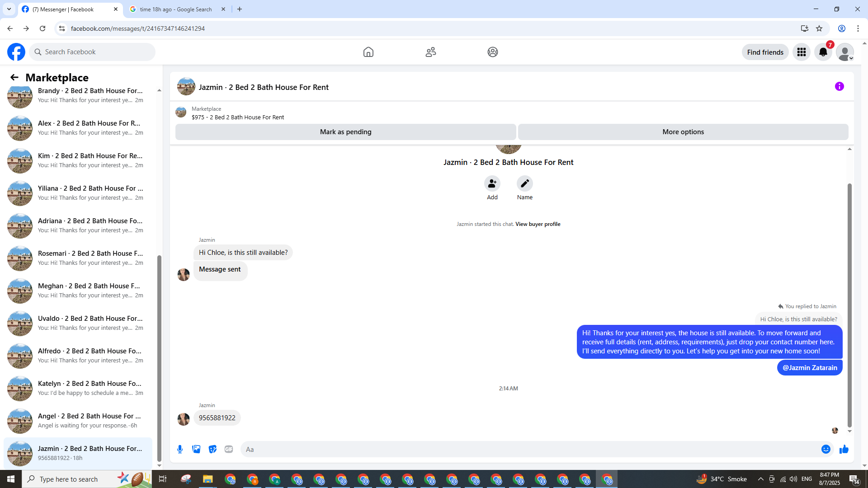Open Task View on taskbar
868x488 pixels.
pos(163,479)
